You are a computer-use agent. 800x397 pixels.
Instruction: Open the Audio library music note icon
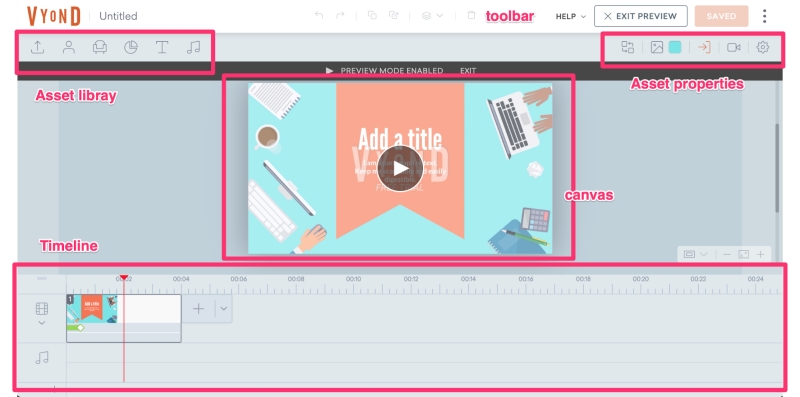tap(193, 47)
